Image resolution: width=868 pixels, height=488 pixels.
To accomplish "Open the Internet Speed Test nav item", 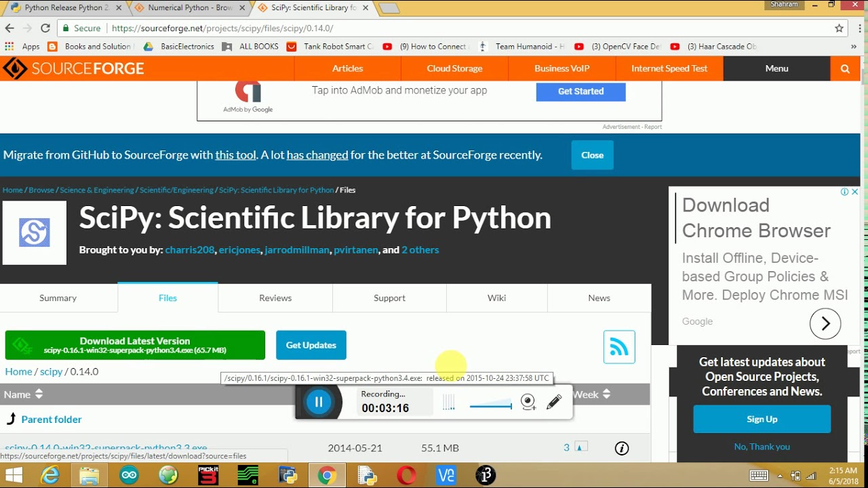I will [669, 68].
